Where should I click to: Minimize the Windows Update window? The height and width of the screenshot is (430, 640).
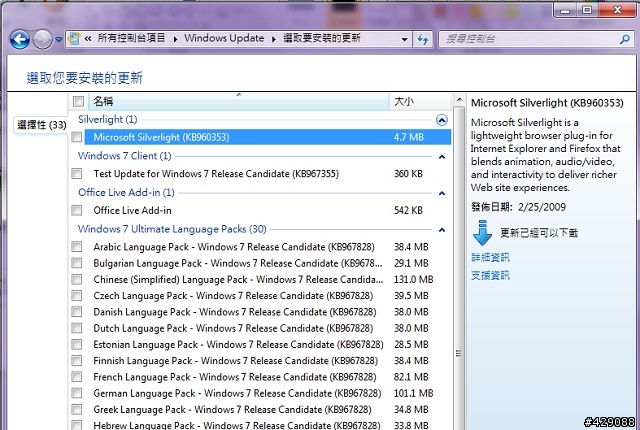(565, 11)
